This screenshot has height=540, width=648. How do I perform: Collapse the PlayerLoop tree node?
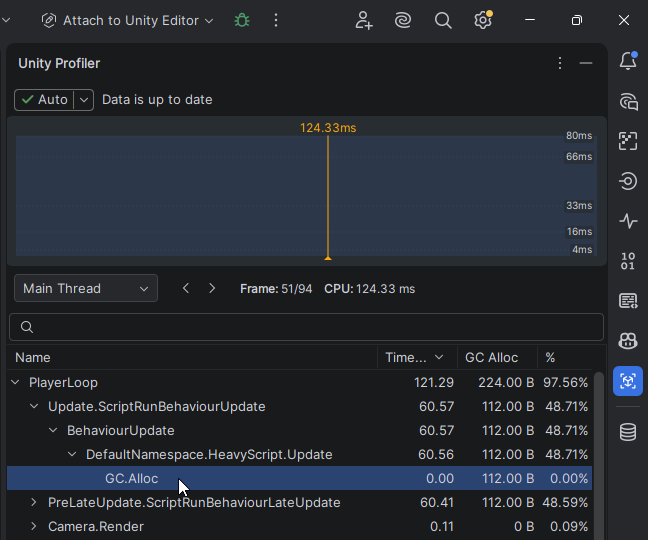point(15,382)
